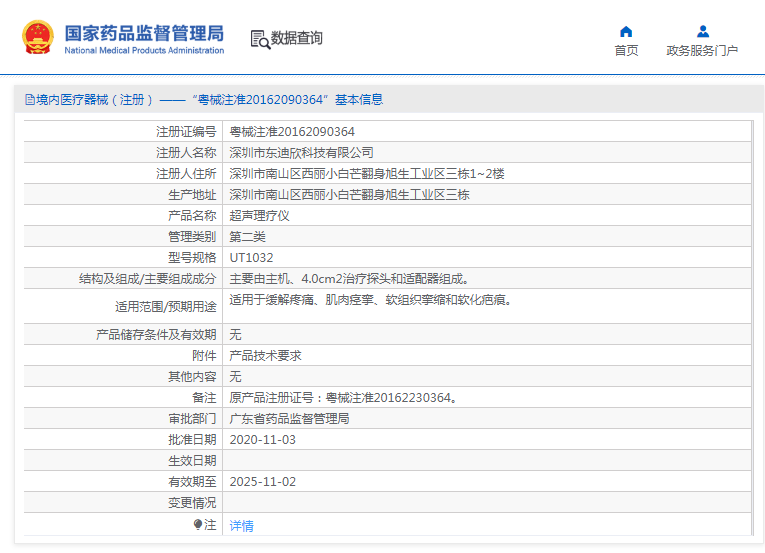Click the 审批部门 label
This screenshot has width=765, height=553.
point(192,419)
